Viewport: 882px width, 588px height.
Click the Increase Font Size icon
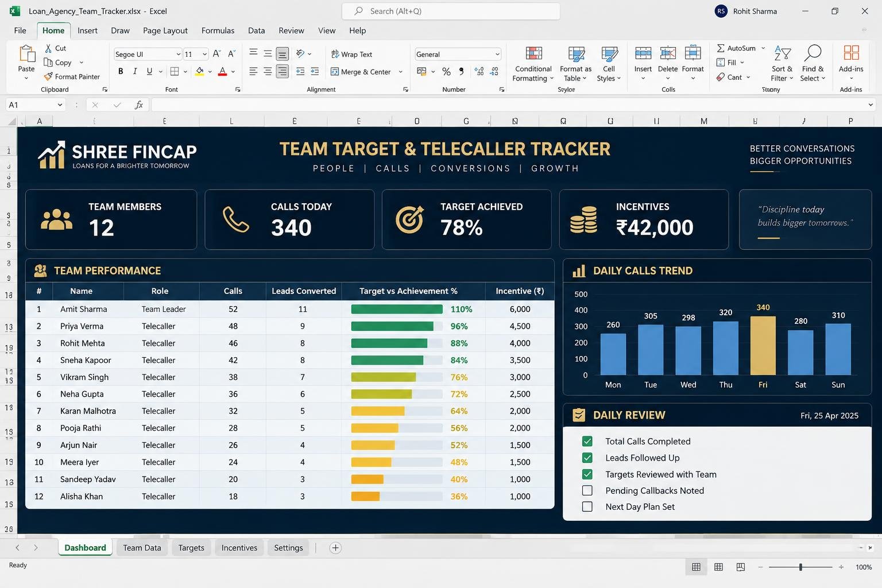pyautogui.click(x=216, y=54)
